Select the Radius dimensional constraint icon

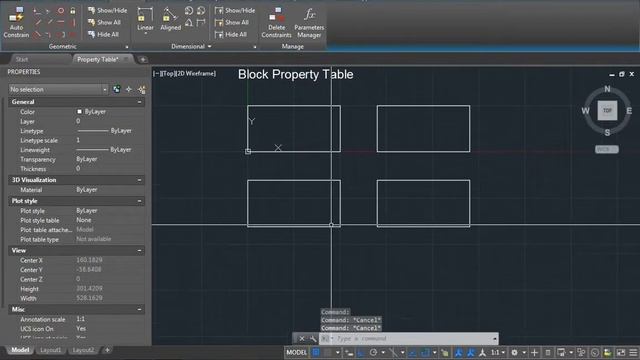[189, 11]
